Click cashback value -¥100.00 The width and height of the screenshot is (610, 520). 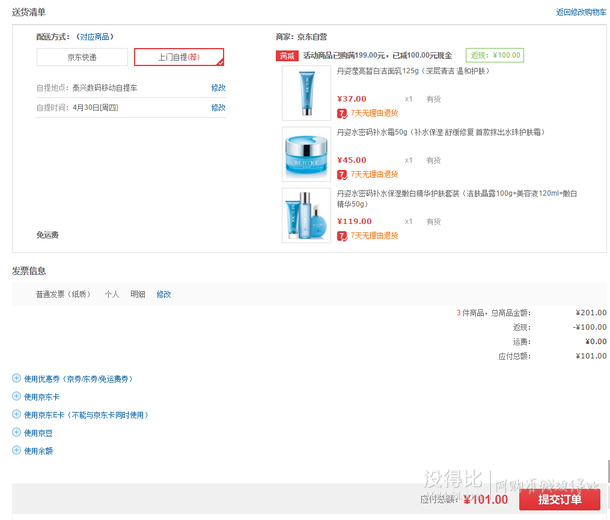click(x=590, y=327)
